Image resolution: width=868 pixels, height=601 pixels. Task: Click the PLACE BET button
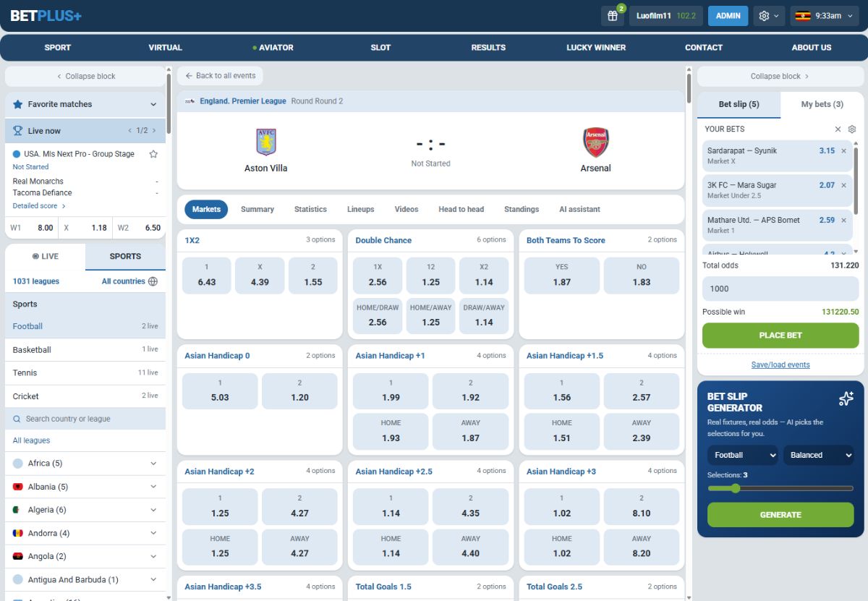pos(780,336)
